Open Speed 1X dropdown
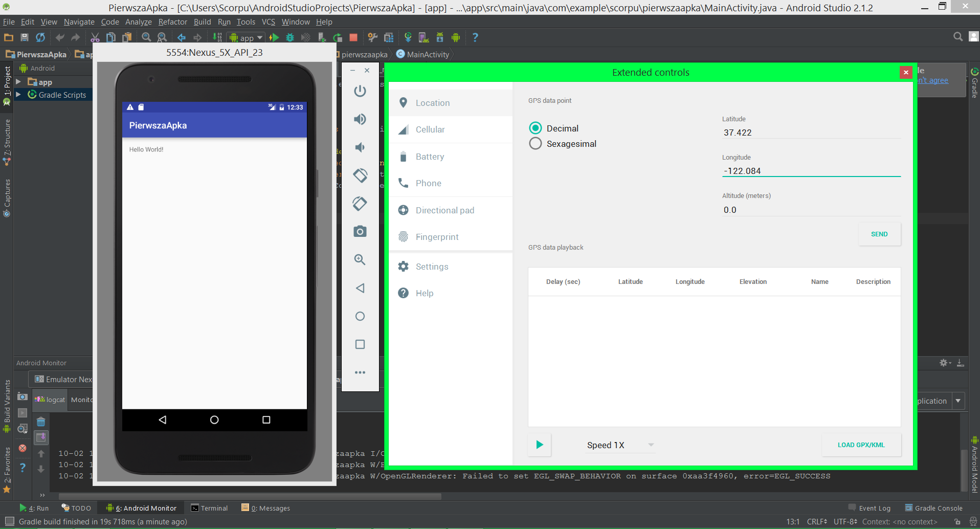The width and height of the screenshot is (980, 529). coord(620,445)
